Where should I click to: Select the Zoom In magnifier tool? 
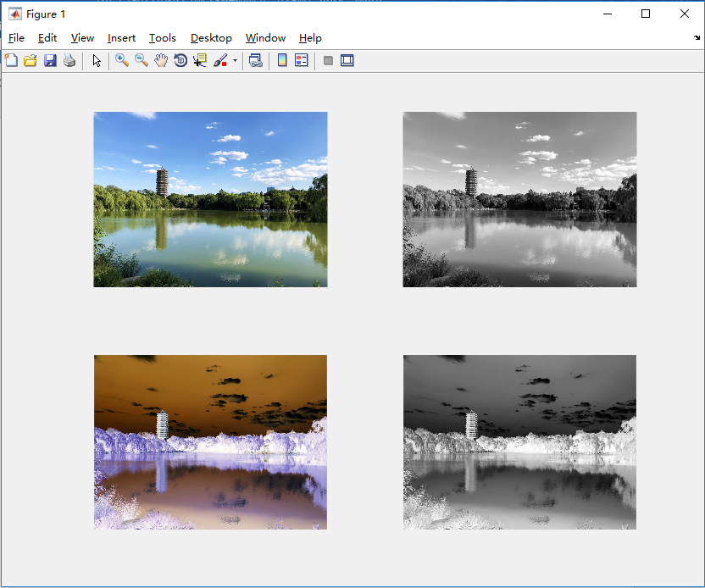click(122, 60)
